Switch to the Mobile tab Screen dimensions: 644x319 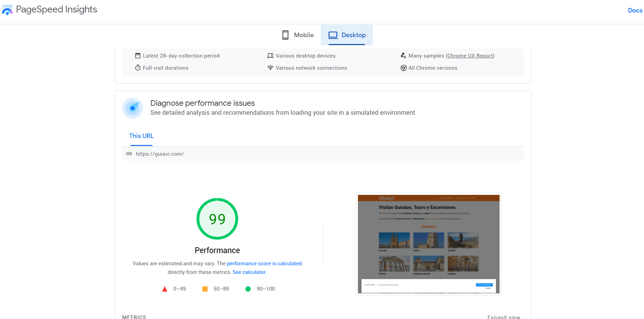coord(298,35)
